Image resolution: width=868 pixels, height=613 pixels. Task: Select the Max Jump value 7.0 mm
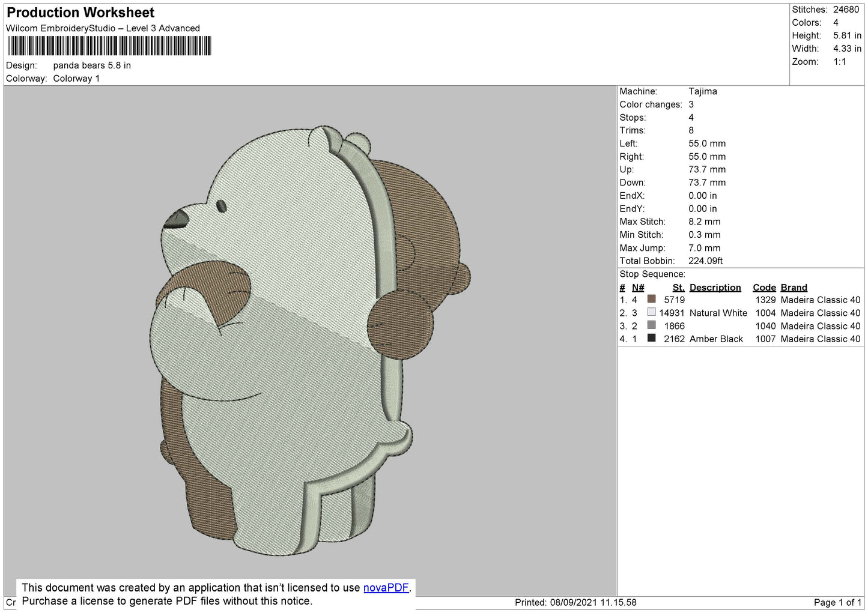point(704,248)
